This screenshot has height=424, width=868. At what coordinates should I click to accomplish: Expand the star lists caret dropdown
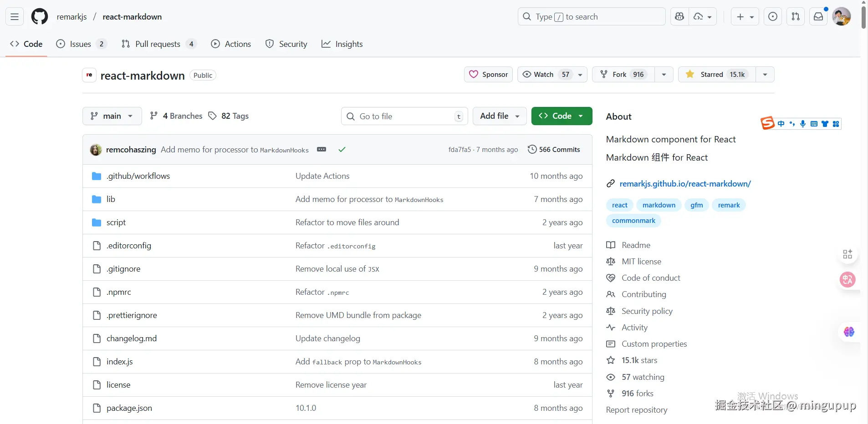coord(765,75)
